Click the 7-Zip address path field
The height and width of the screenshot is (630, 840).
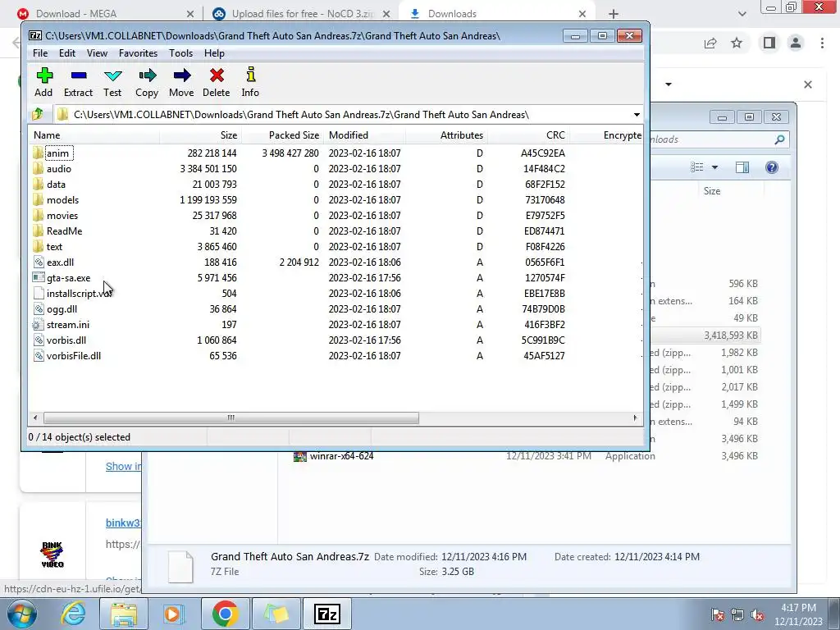point(343,115)
